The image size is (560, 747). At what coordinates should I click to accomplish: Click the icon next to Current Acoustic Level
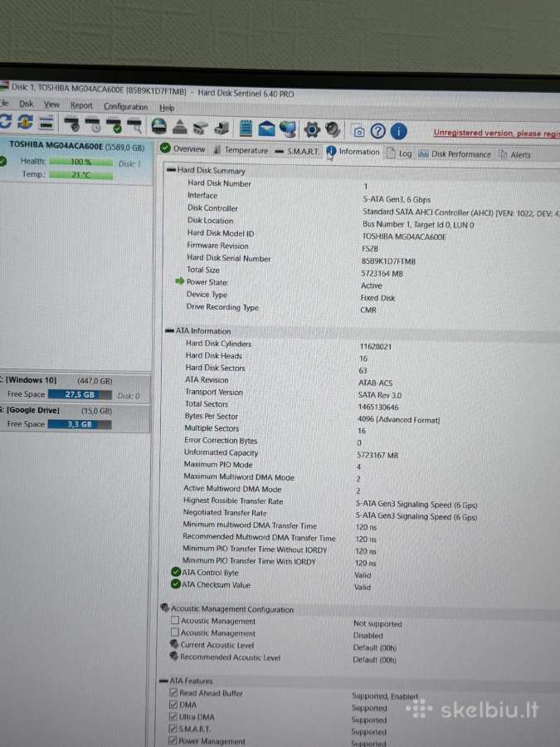[174, 644]
